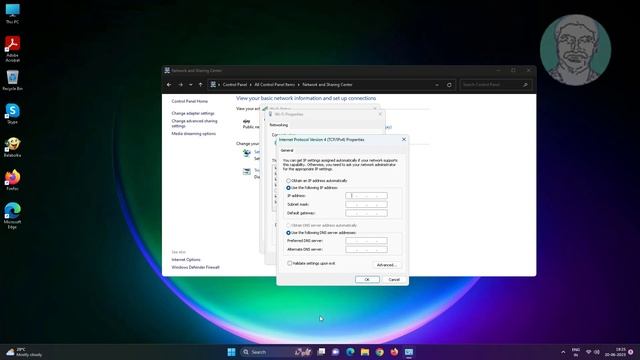Open Balabolka desktop icon
This screenshot has height=360, width=640.
click(12, 147)
